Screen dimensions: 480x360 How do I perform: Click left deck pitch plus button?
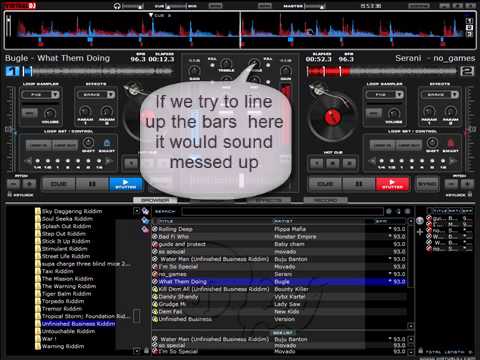(x=29, y=184)
